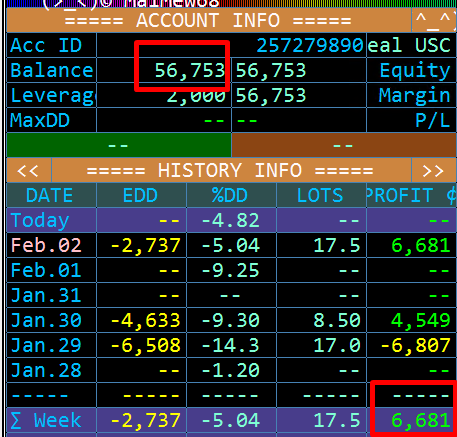Click Today's %DD value -4.82
457x437 pixels.
click(x=231, y=220)
